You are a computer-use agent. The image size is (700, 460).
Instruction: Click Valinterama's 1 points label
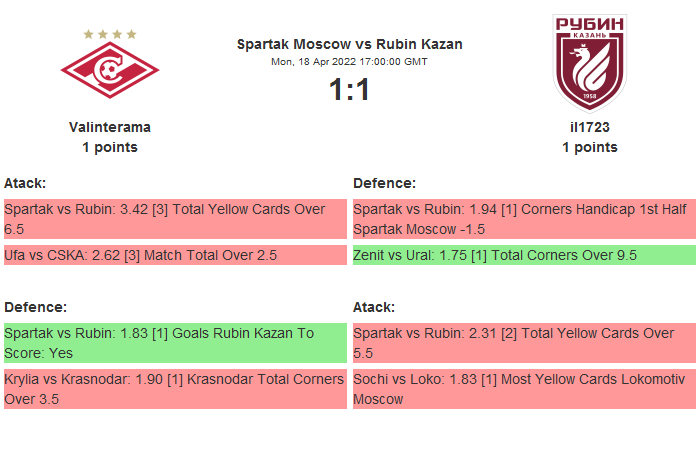110,147
